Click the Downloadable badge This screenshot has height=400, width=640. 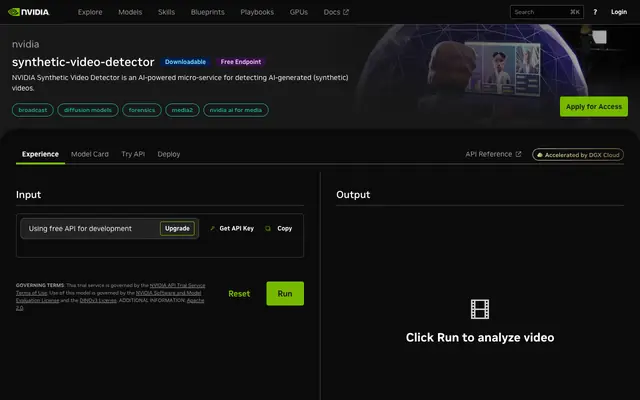point(185,62)
